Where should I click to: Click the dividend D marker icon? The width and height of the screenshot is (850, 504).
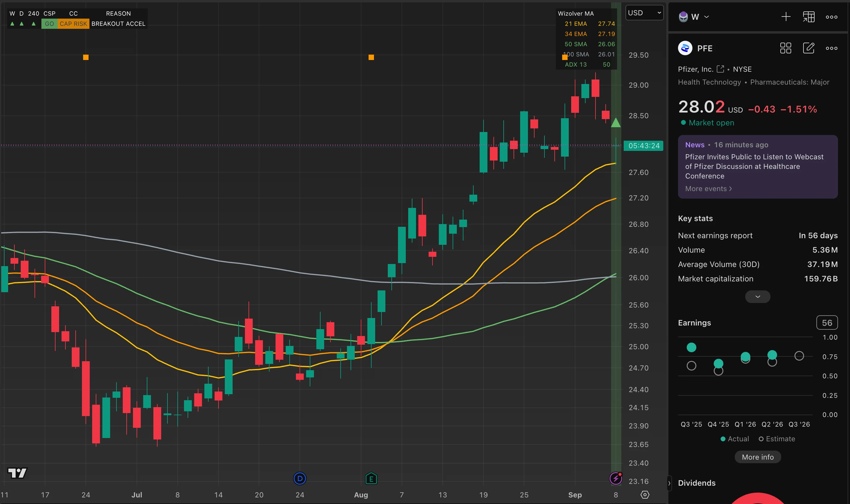[300, 479]
